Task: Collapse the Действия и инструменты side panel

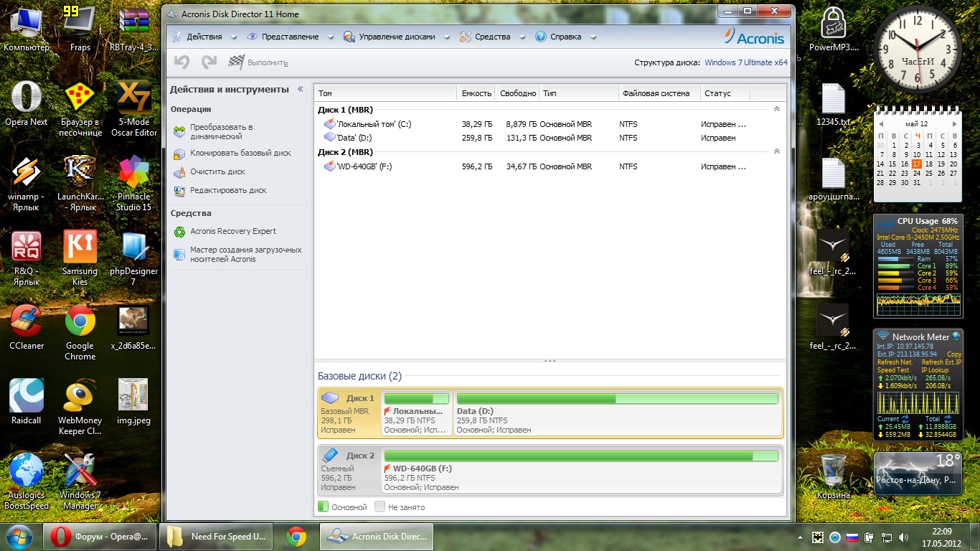Action: coord(300,90)
